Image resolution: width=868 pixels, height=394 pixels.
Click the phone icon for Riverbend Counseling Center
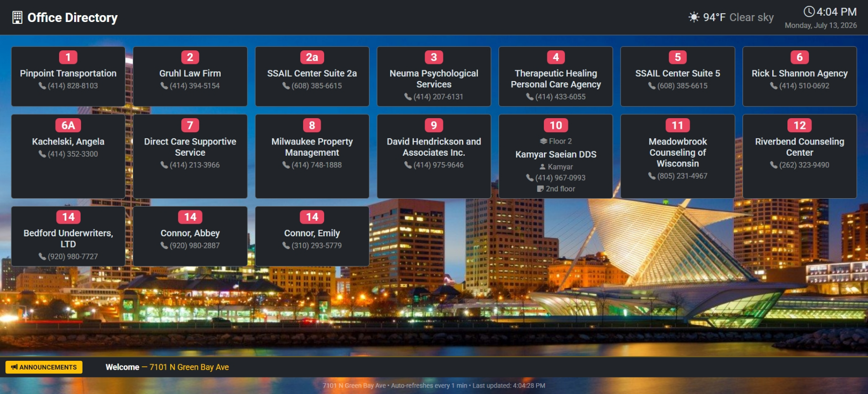coord(774,166)
